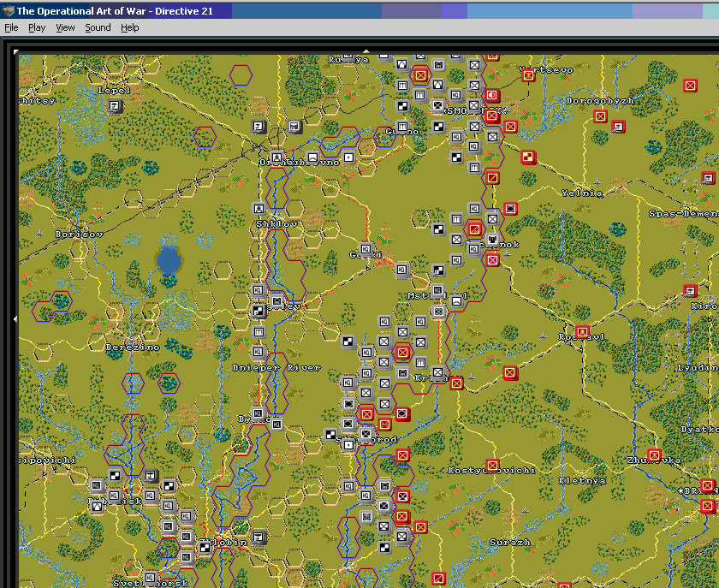Select the red infantry unit on Zhukovka
This screenshot has width=719, height=588.
(x=654, y=455)
